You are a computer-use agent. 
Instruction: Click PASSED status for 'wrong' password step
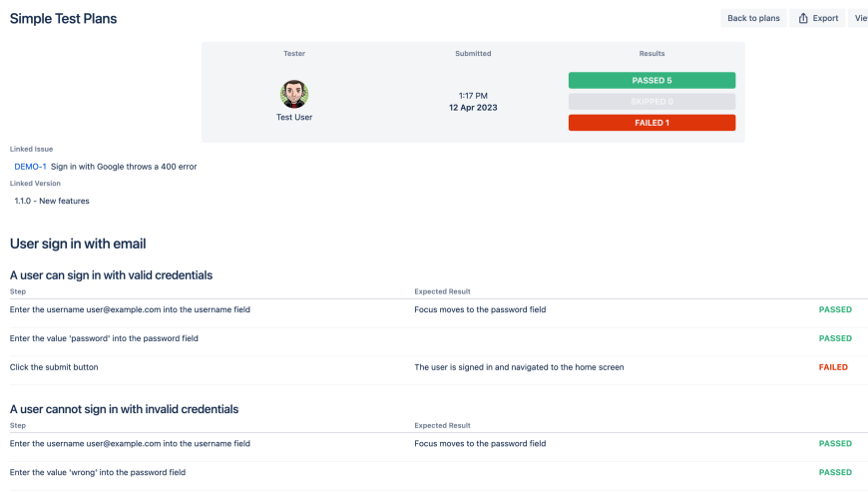tap(835, 472)
